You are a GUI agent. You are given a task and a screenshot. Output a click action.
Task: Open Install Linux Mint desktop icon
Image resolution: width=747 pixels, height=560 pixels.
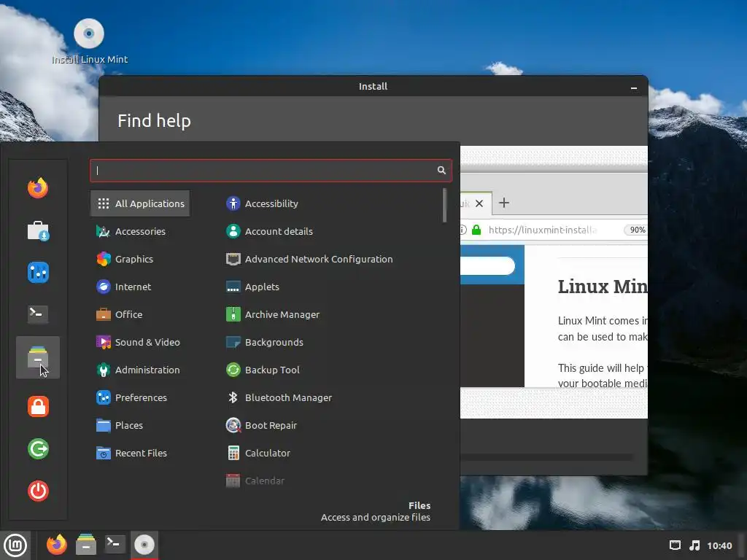(x=89, y=42)
